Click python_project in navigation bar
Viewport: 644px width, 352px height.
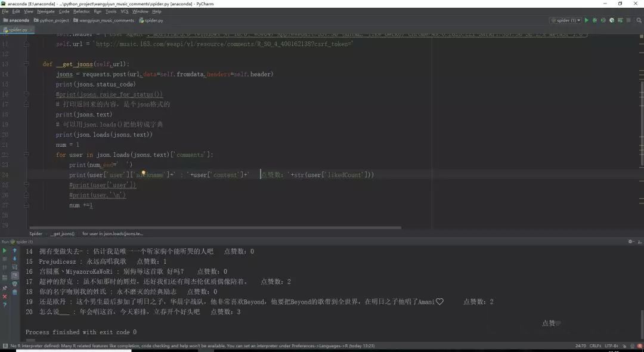pos(51,20)
